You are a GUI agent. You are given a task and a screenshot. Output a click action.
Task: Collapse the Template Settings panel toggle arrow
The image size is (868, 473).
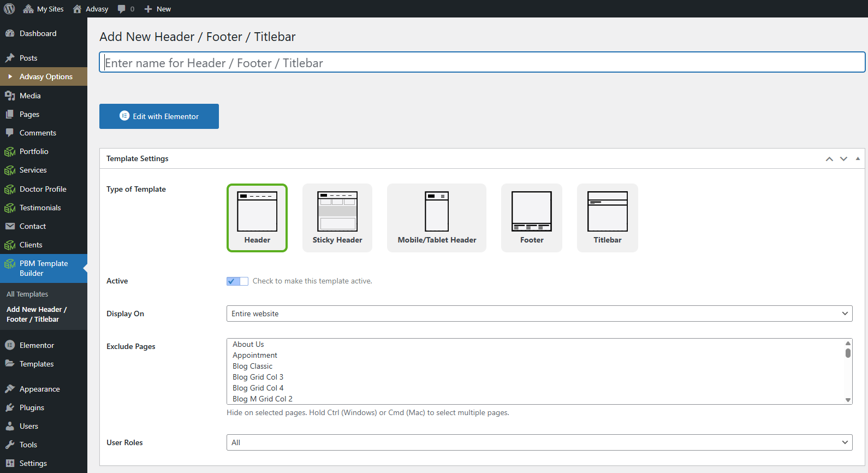pos(858,158)
